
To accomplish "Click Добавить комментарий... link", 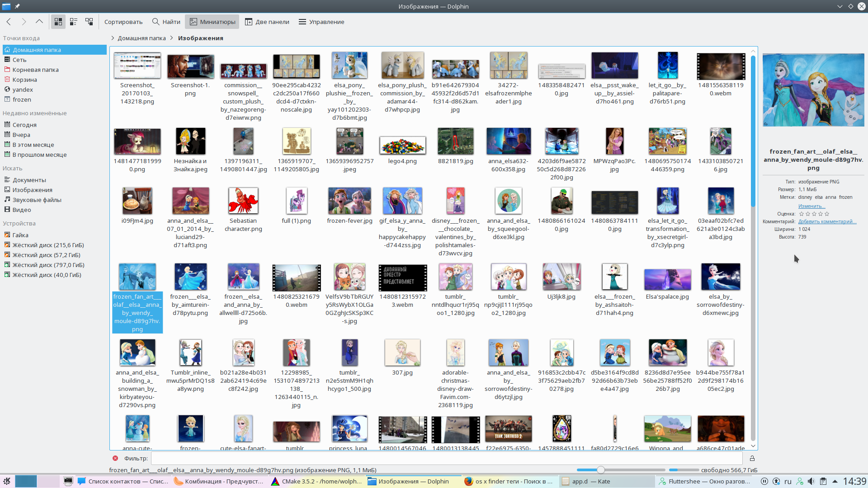I will tap(827, 221).
